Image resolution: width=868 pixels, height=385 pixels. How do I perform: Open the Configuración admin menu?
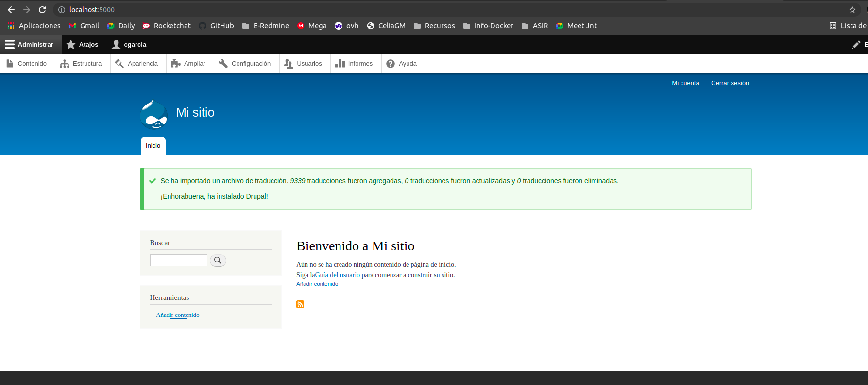[245, 64]
